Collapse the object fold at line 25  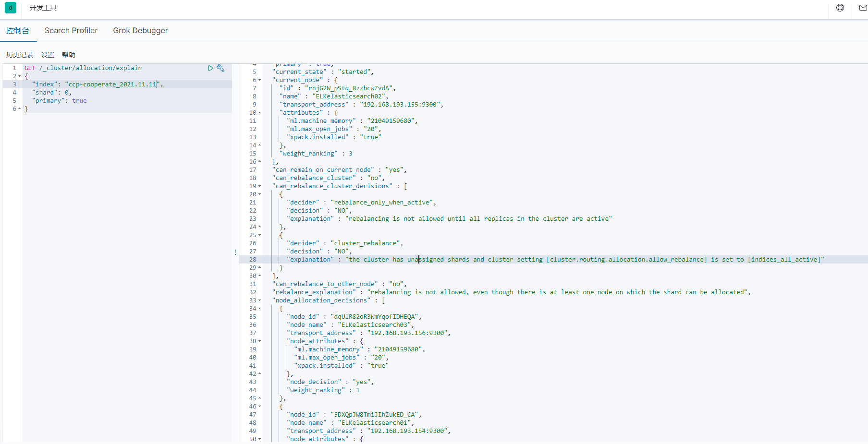[260, 235]
